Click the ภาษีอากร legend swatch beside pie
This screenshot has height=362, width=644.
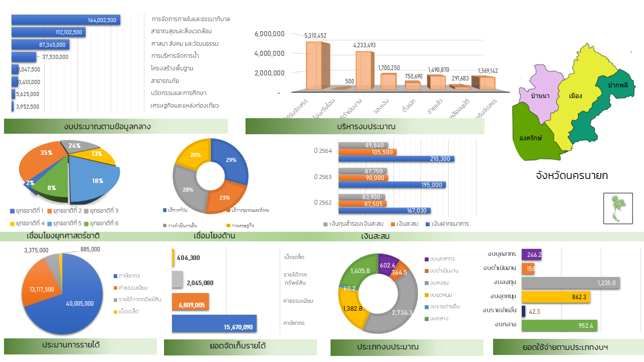[115, 276]
